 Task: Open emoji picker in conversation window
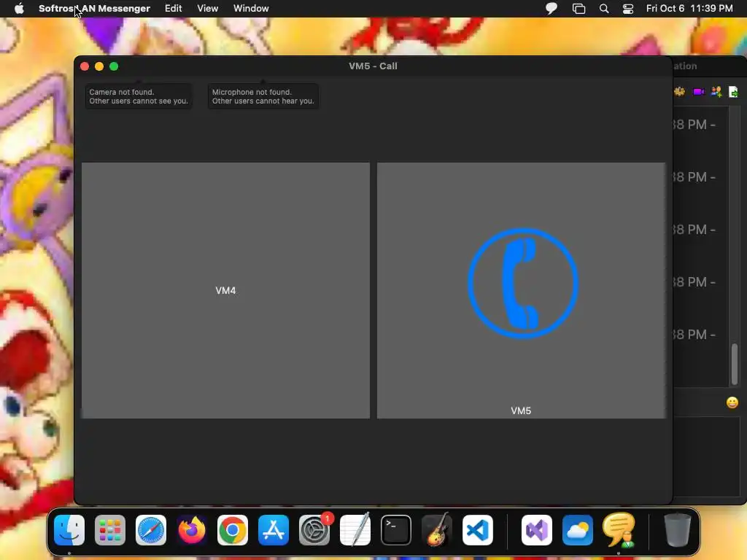[732, 402]
